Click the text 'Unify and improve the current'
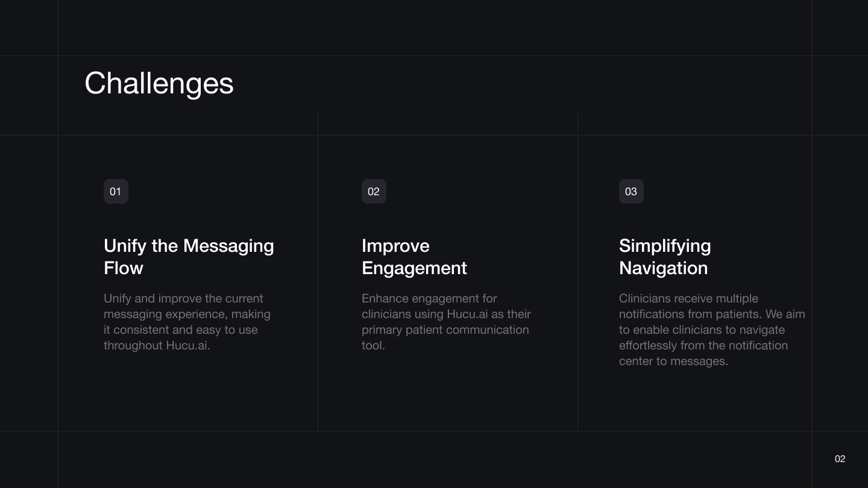Viewport: 868px width, 488px height. 183,298
